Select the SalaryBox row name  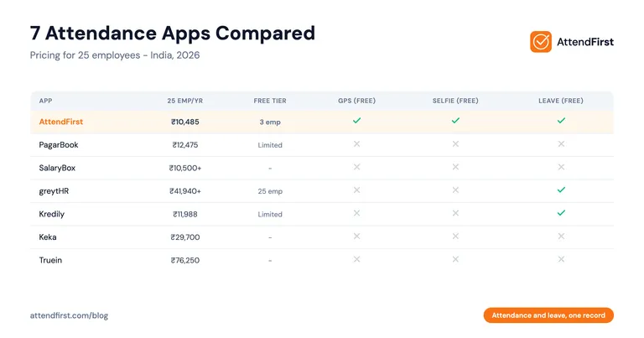pyautogui.click(x=57, y=168)
